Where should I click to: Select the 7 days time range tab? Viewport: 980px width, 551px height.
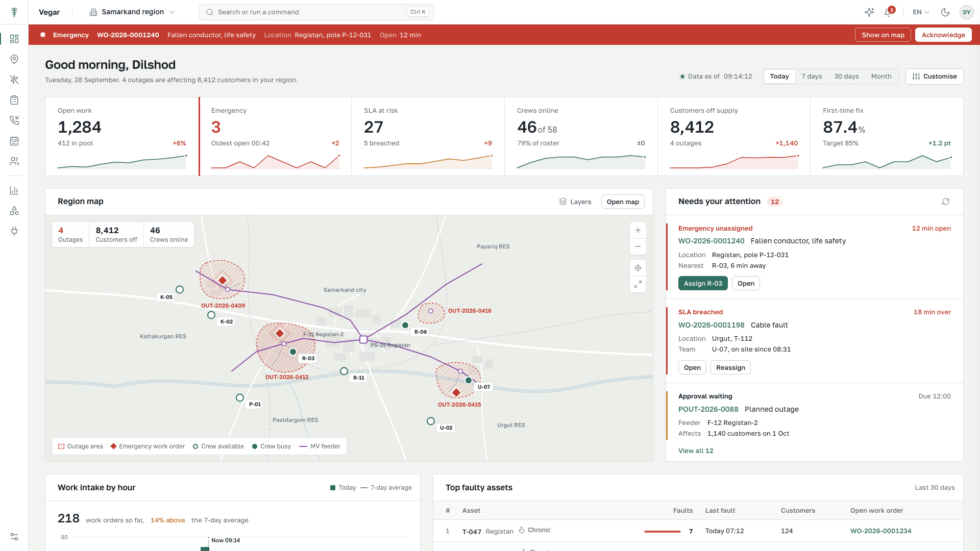[812, 77]
